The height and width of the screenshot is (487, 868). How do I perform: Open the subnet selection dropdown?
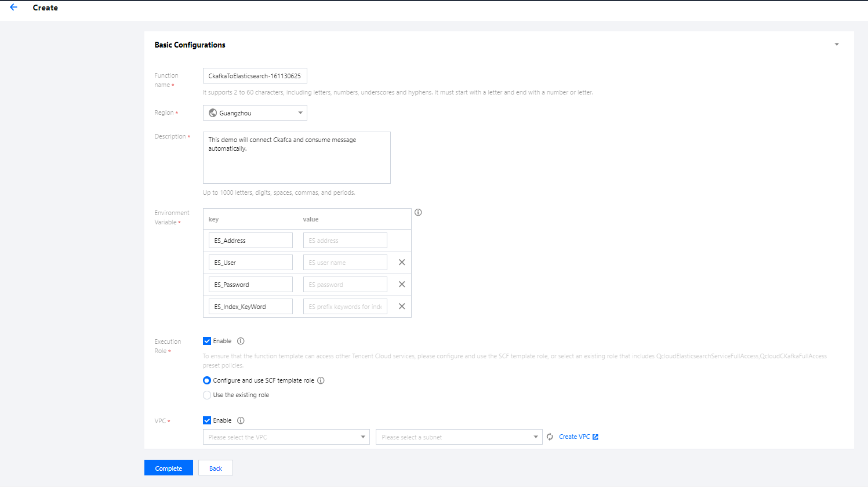(459, 437)
